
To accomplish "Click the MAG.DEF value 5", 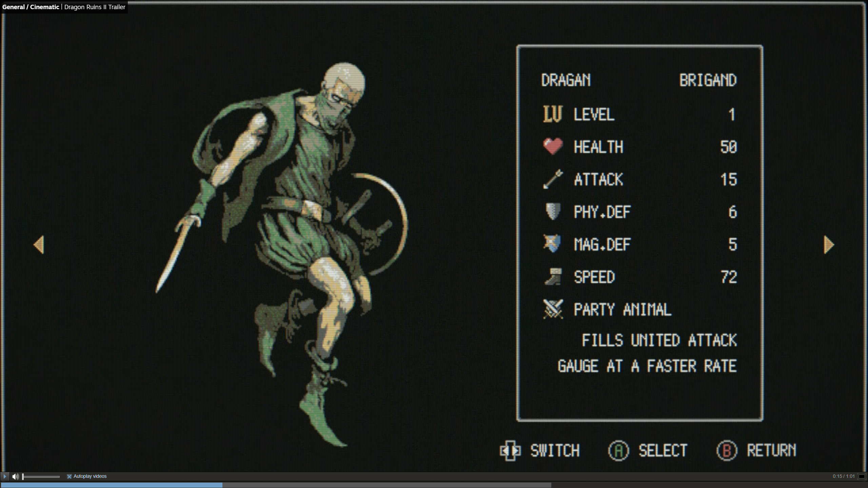I will pyautogui.click(x=733, y=244).
